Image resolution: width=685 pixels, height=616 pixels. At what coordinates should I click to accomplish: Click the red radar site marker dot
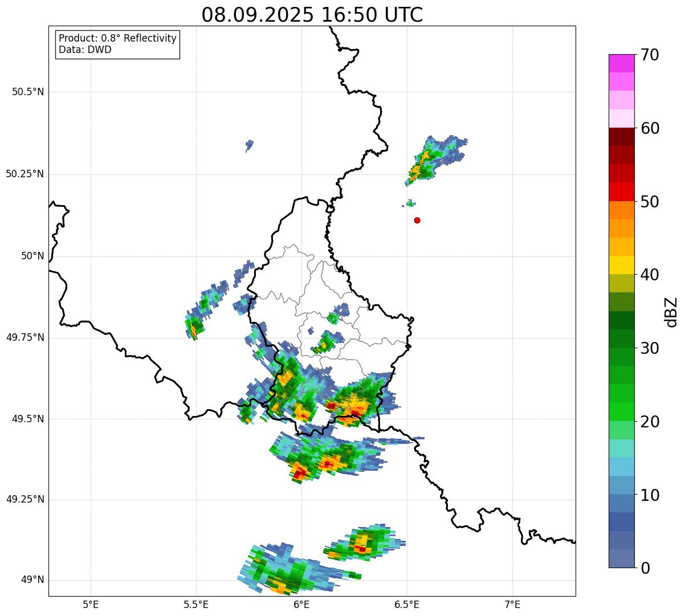(x=417, y=220)
